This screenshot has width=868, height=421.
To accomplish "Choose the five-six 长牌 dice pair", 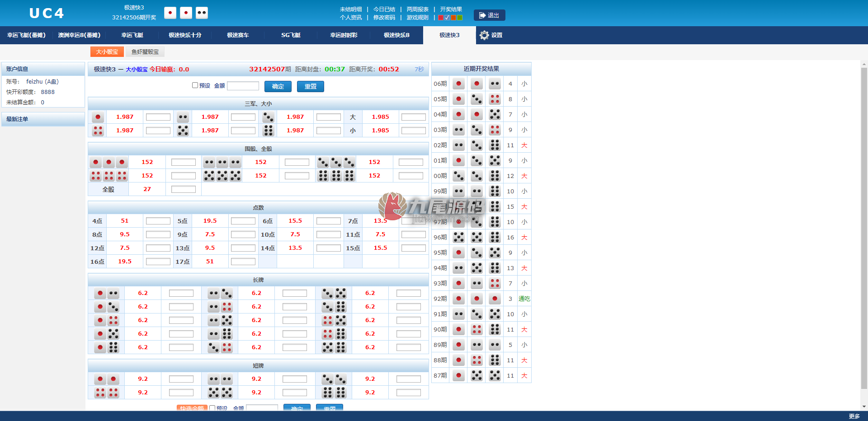I will point(334,347).
